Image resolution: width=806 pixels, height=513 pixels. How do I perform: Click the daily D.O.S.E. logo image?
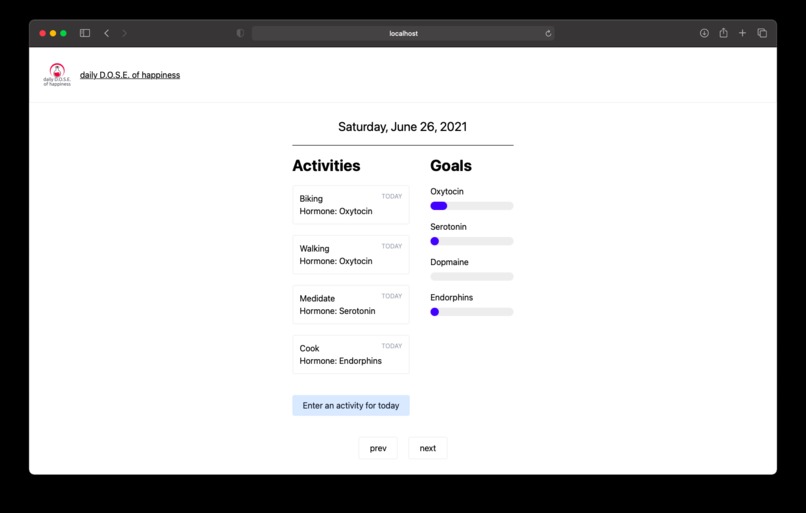point(57,75)
